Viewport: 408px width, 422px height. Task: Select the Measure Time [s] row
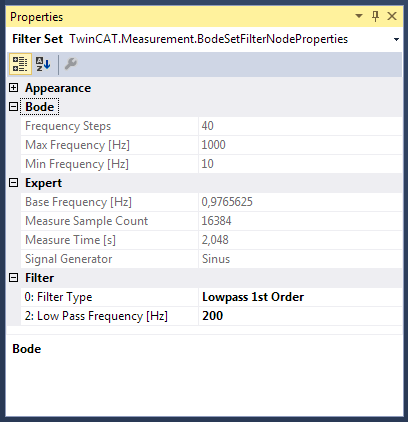pos(211,240)
